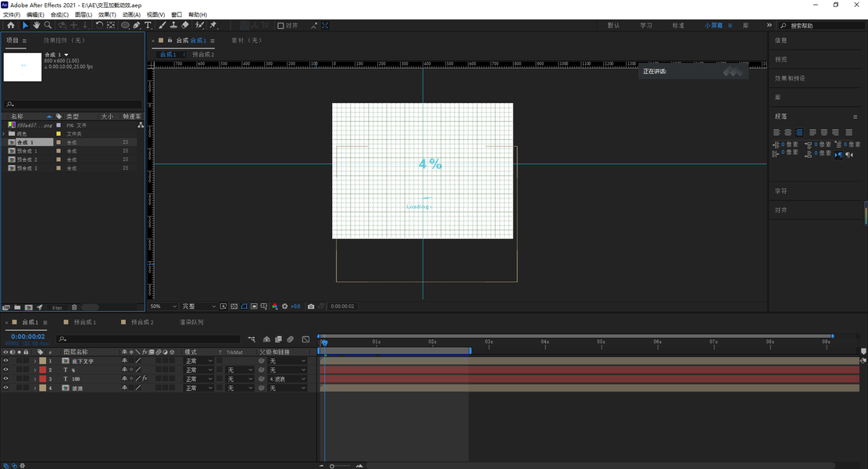Select the Puppet Pin tool
Screen dimensions: 868x469
tap(213, 26)
